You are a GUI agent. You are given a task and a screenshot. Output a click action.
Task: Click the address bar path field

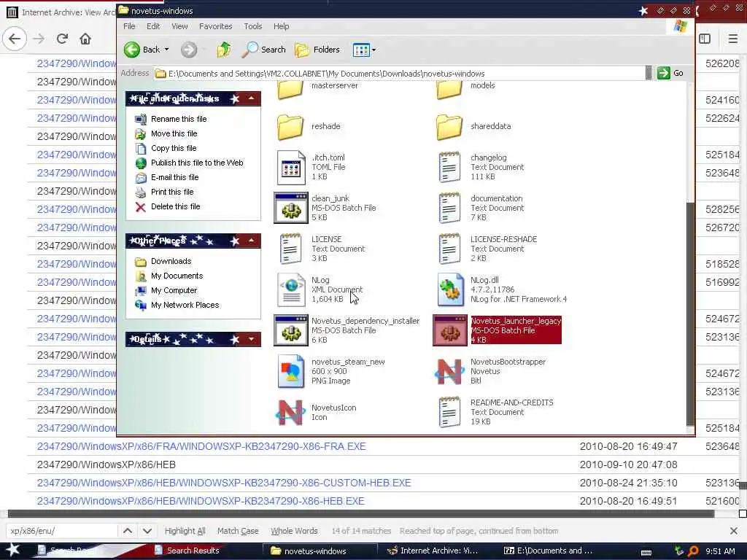[399, 74]
